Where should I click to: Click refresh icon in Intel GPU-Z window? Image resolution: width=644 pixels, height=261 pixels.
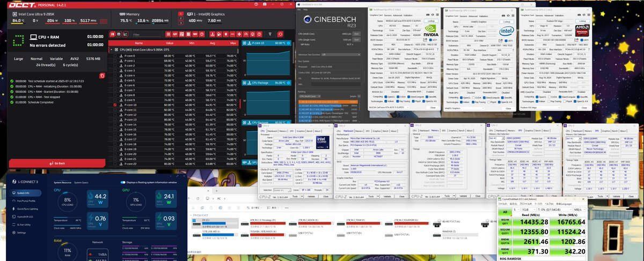pyautogui.click(x=508, y=16)
